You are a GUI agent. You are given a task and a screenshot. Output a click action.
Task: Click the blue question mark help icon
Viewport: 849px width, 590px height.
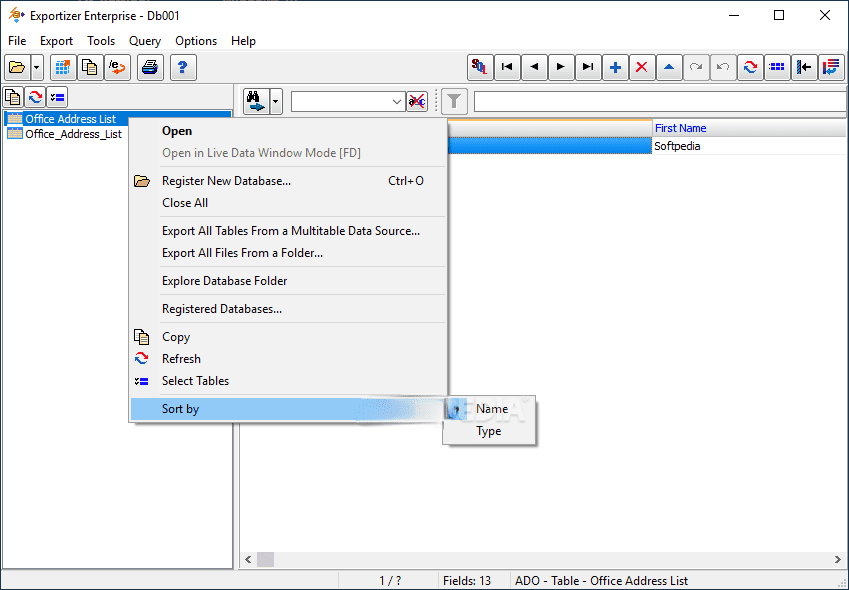(x=183, y=68)
